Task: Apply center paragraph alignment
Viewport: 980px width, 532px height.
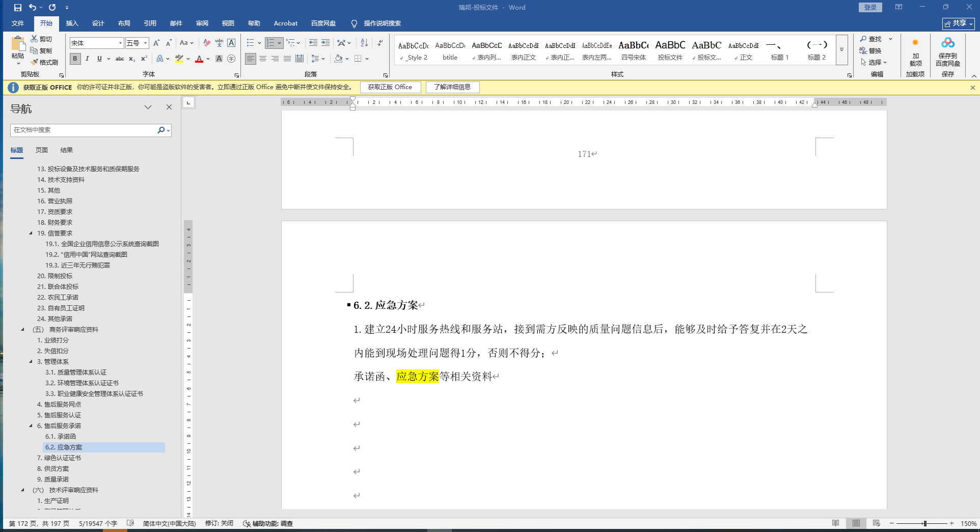Action: coord(263,59)
